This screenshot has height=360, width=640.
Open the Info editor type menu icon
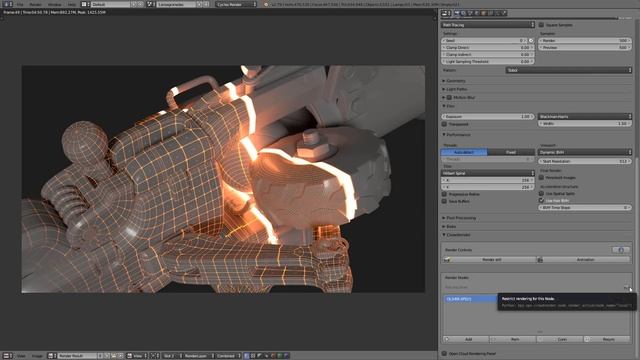7,4
